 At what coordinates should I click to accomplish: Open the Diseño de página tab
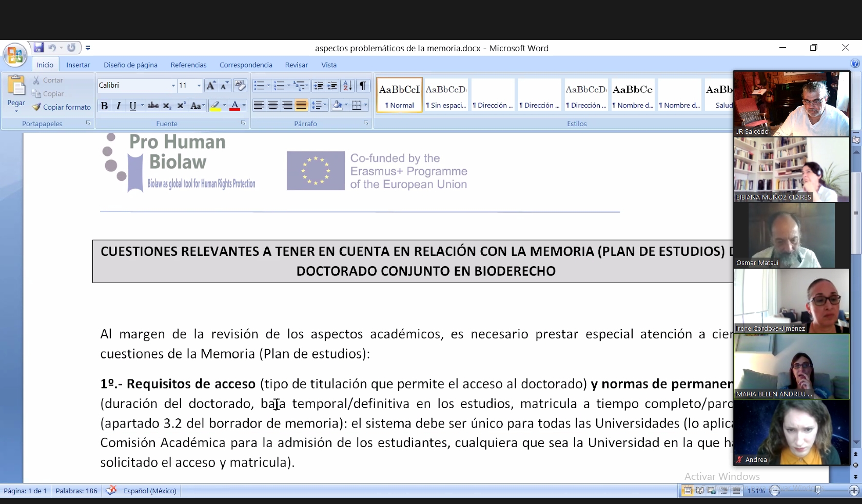(130, 65)
